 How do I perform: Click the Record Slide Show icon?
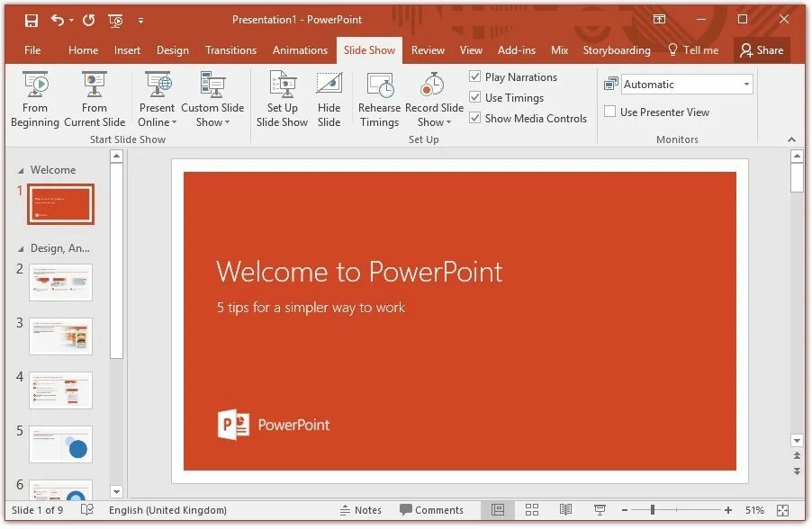pos(433,85)
